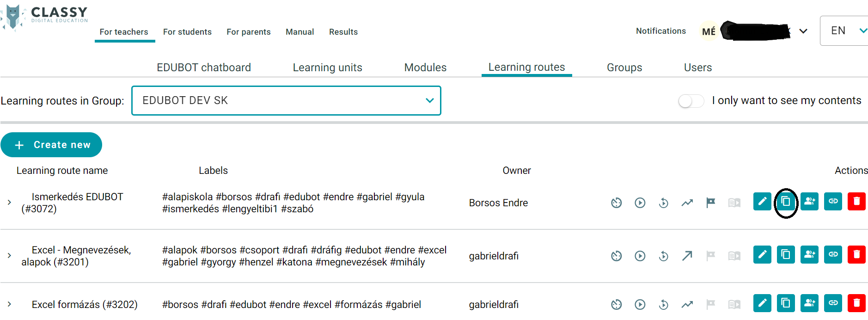This screenshot has width=868, height=320.
Task: Toggle 'I only want to see my contents'
Action: (691, 101)
